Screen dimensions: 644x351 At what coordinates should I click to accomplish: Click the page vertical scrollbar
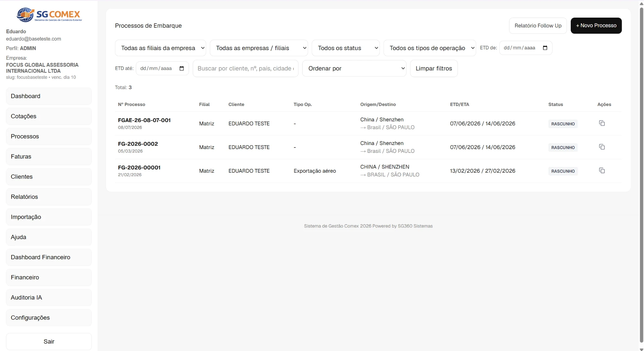(x=641, y=175)
